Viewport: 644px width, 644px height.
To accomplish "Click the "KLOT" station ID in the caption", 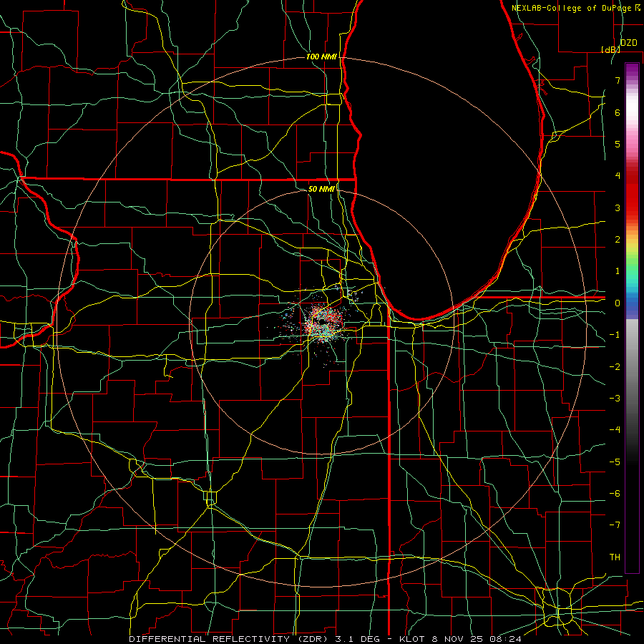I will click(412, 639).
